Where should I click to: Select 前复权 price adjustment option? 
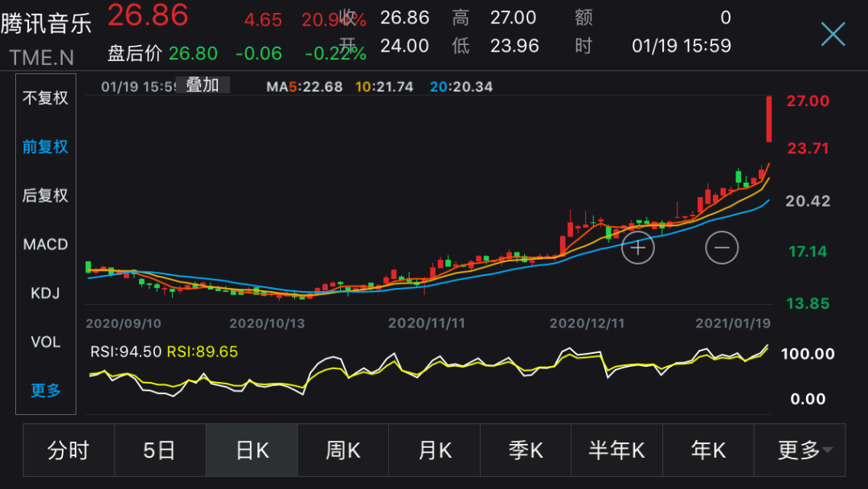tap(45, 146)
